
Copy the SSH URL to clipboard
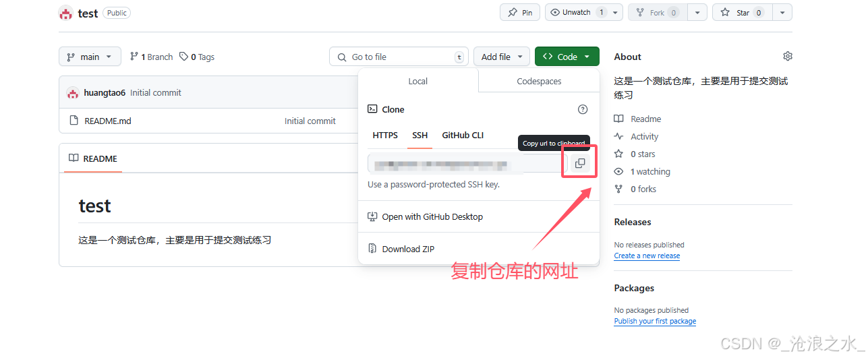pos(579,163)
